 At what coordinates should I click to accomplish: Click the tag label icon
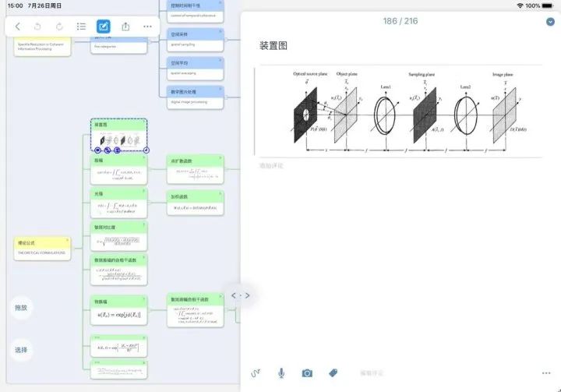[x=333, y=373]
